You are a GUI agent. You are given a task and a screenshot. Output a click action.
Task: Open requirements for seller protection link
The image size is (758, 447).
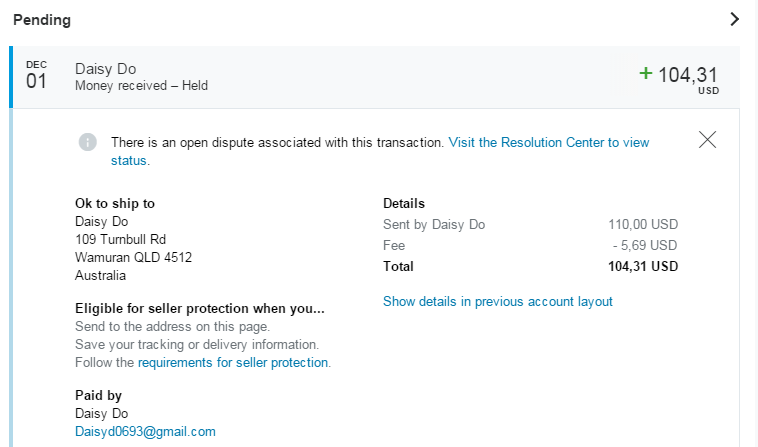(233, 362)
